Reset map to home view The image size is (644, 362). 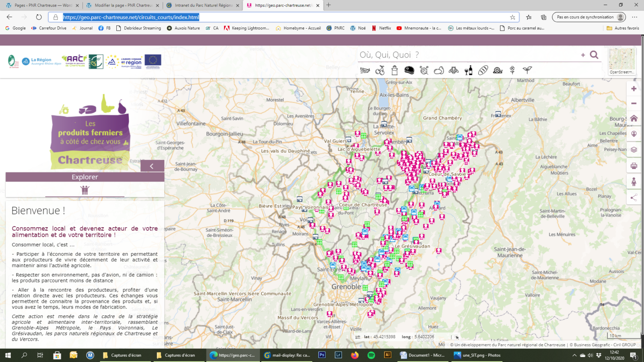coord(634,118)
